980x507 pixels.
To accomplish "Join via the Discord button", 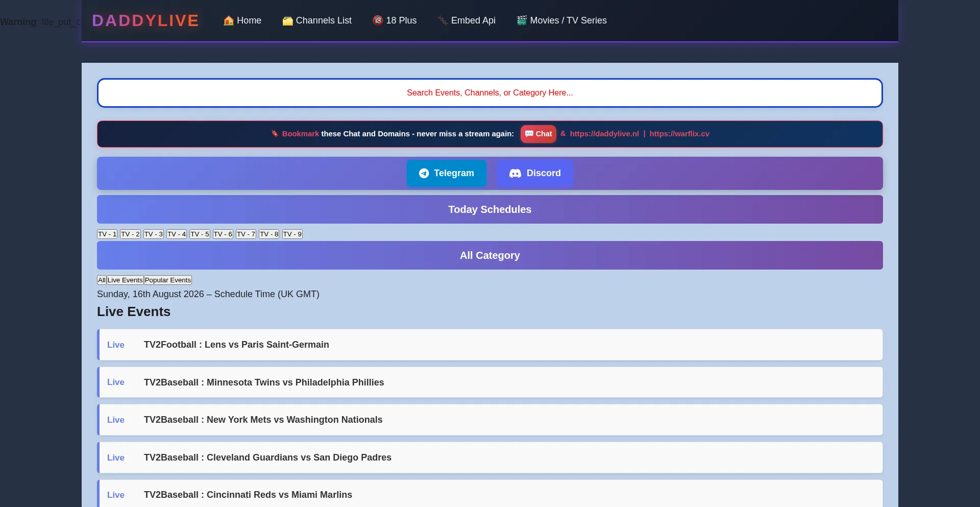I will tap(535, 174).
